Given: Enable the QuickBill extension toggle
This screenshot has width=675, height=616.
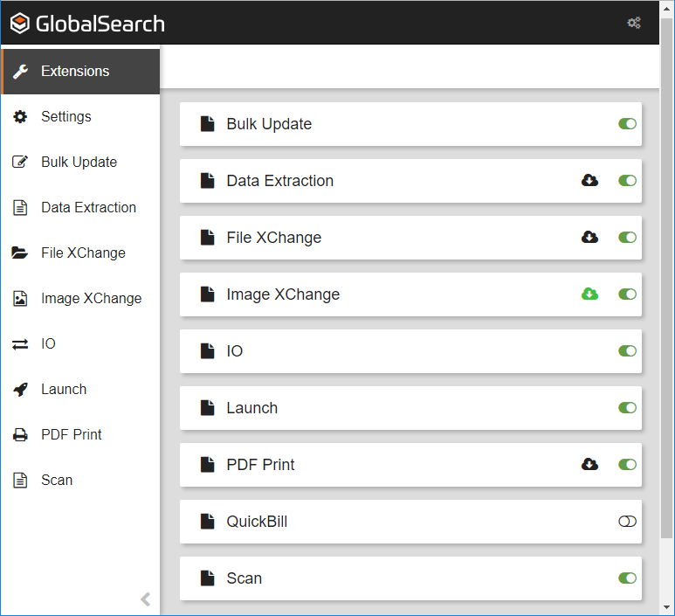Looking at the screenshot, I should [x=627, y=522].
